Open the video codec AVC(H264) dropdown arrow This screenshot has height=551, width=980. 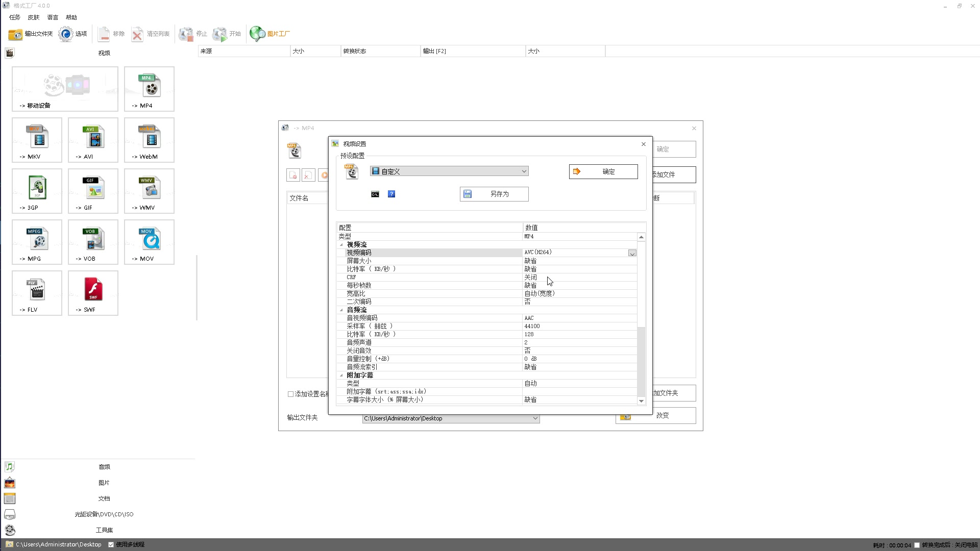click(x=632, y=254)
